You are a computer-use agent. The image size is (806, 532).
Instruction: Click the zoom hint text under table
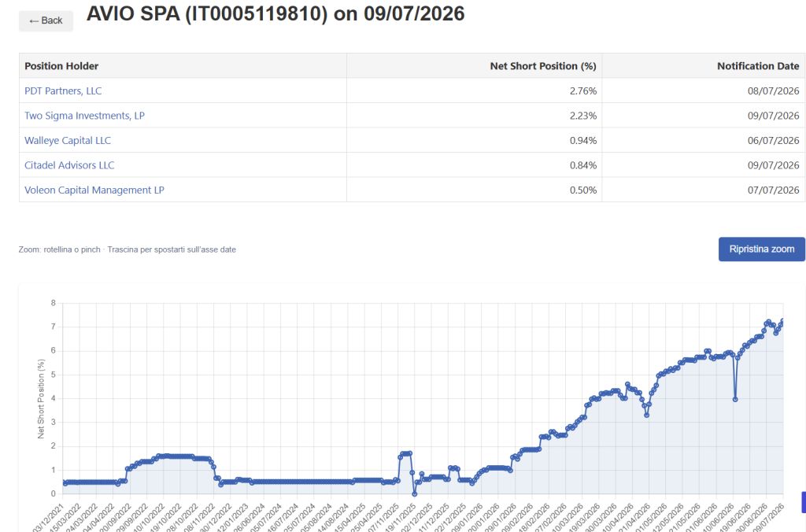(x=128, y=249)
